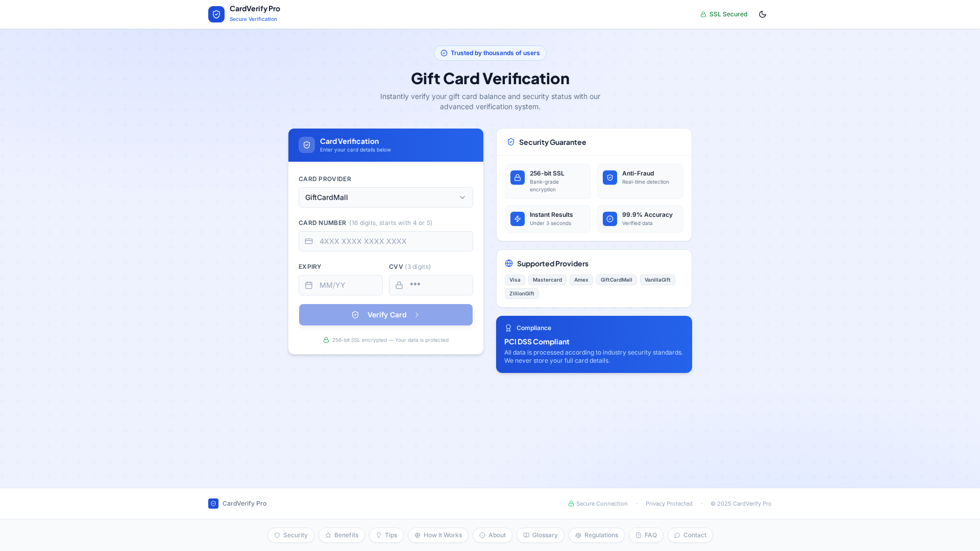Image resolution: width=980 pixels, height=551 pixels.
Task: Select the Visa provider chip
Action: (515, 280)
